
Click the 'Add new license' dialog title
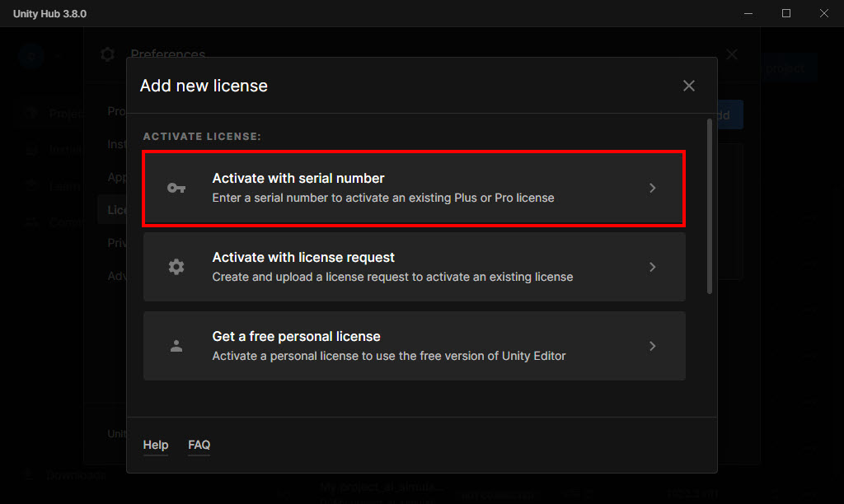click(x=204, y=86)
